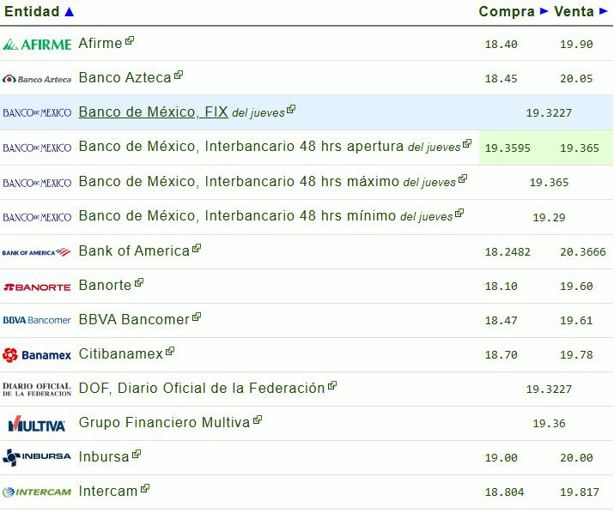
Task: Click the Banamex logo
Action: (x=37, y=355)
